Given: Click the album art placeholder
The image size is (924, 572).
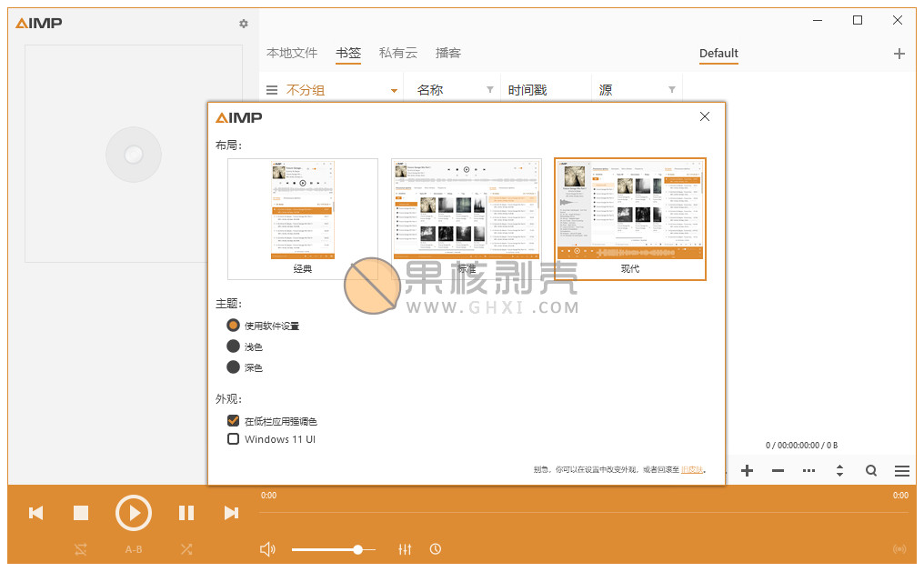Looking at the screenshot, I should tap(134, 154).
